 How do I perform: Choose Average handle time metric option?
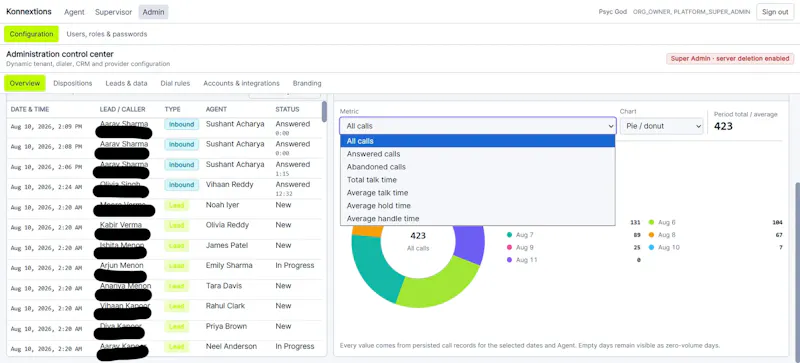478,219
